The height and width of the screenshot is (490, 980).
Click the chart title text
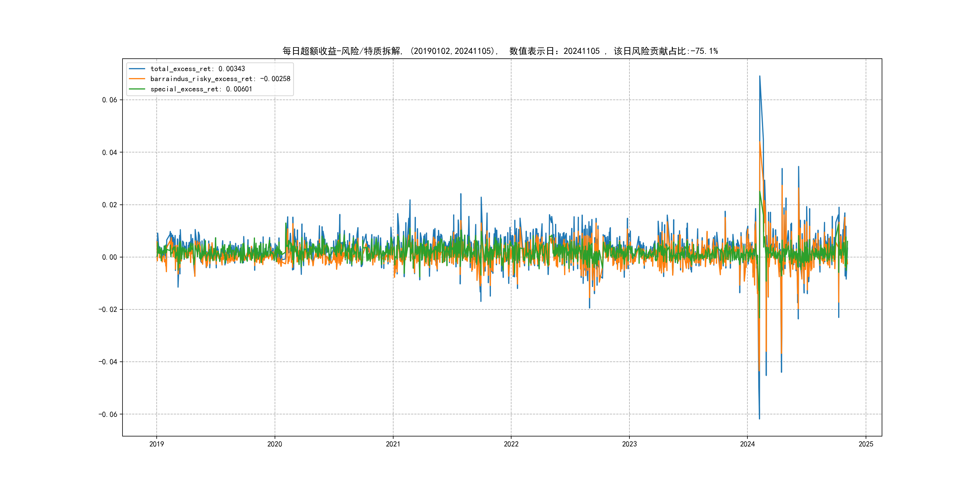(x=500, y=51)
